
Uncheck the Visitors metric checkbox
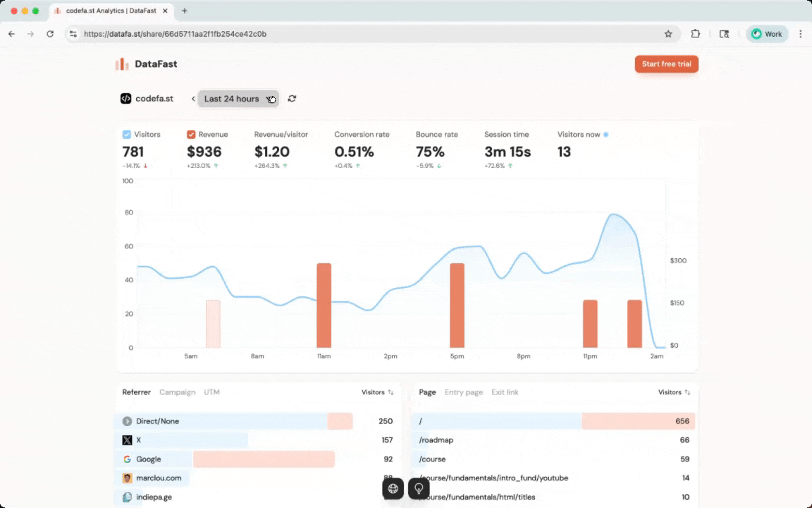[x=127, y=134]
